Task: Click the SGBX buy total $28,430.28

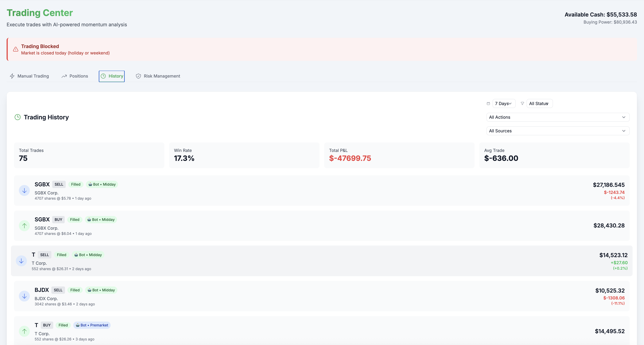Action: pyautogui.click(x=609, y=226)
